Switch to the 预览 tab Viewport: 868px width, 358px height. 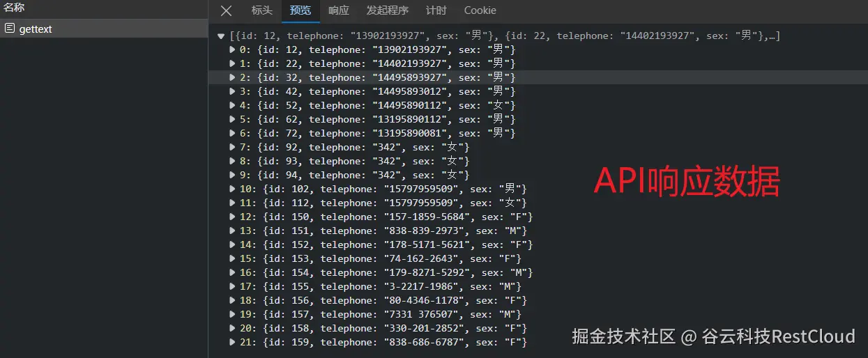tap(300, 10)
